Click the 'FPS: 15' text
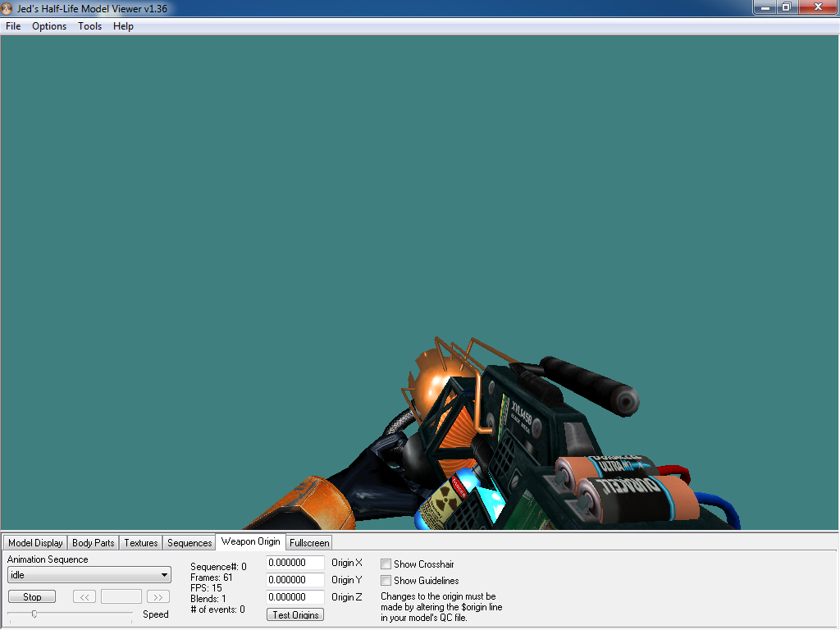Screen dimensions: 840x630 coord(206,588)
